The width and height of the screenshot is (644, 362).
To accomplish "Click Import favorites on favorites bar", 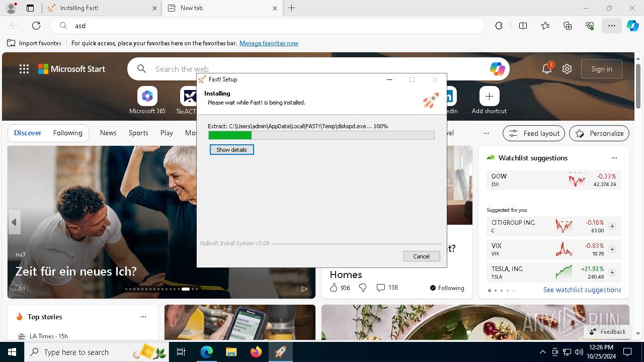I will click(34, 43).
